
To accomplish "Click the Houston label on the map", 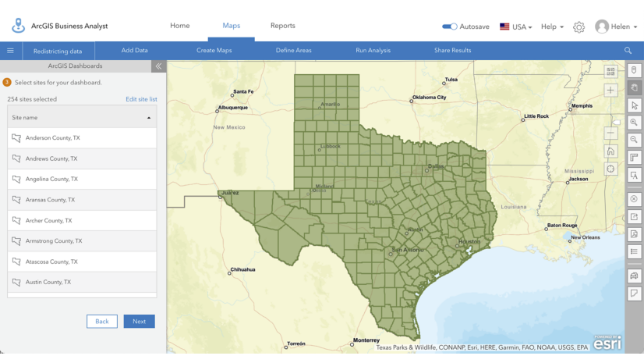I will (x=469, y=241).
